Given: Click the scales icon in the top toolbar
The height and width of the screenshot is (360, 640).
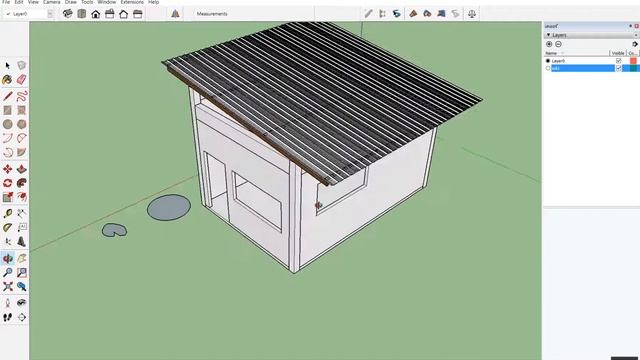Looking at the screenshot, I should click(x=472, y=14).
